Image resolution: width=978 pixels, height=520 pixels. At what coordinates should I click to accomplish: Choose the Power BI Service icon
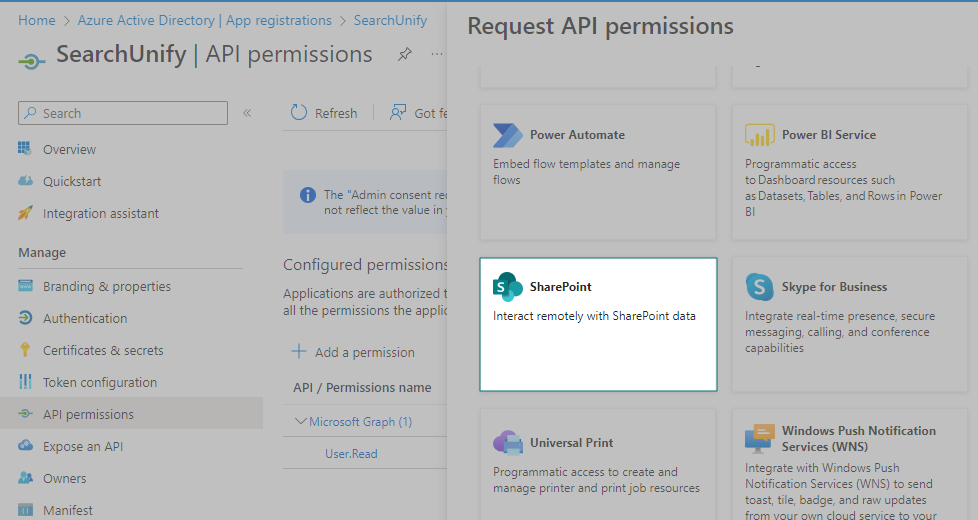click(760, 135)
